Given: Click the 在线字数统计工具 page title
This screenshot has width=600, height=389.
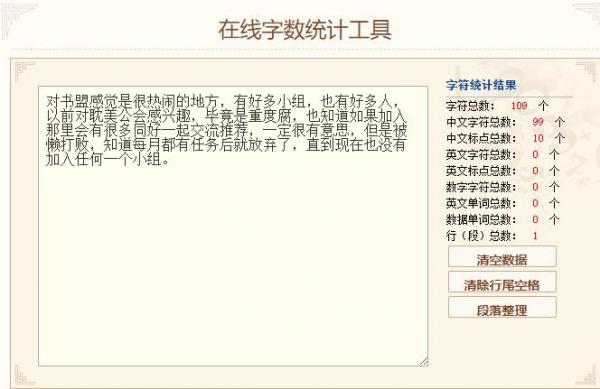Looking at the screenshot, I should (x=305, y=30).
